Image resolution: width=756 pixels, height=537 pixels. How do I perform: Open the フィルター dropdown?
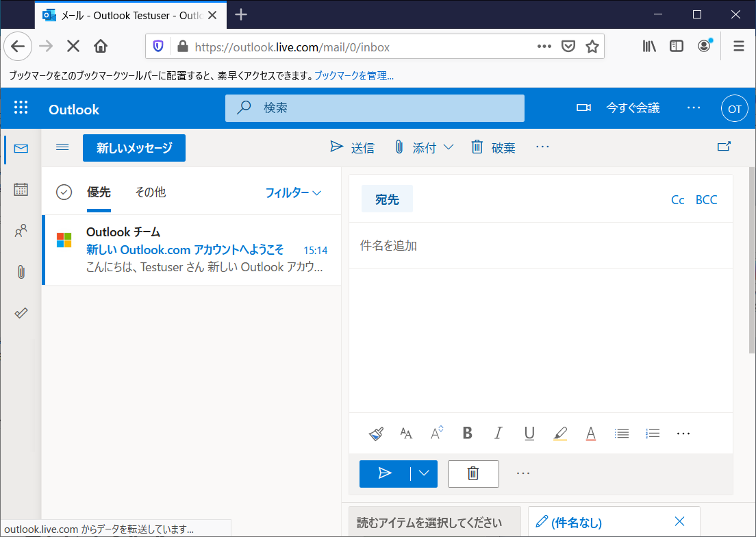click(x=294, y=193)
